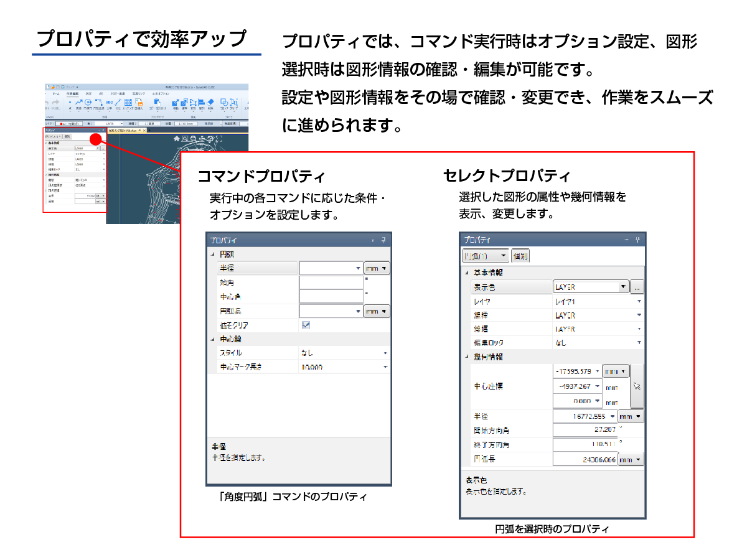Collapse the 幾何情報 section
The width and height of the screenshot is (747, 560).
point(467,357)
